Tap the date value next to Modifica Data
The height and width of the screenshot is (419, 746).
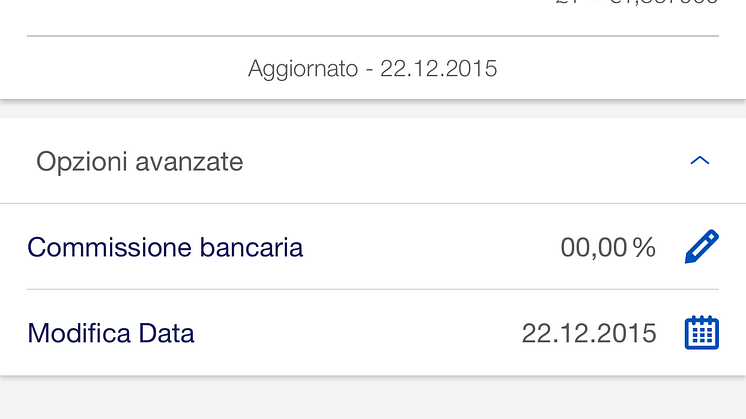[589, 333]
